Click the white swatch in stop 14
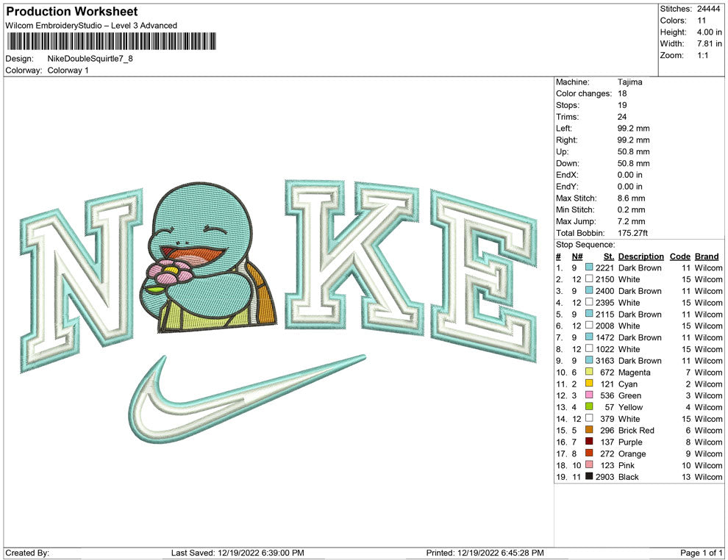Image resolution: width=728 pixels, height=560 pixels. click(x=589, y=418)
